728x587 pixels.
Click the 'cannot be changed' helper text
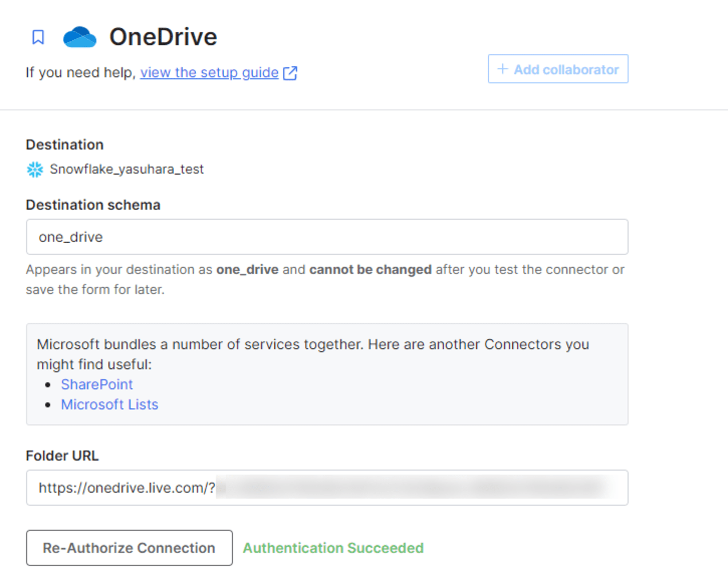coord(371,270)
